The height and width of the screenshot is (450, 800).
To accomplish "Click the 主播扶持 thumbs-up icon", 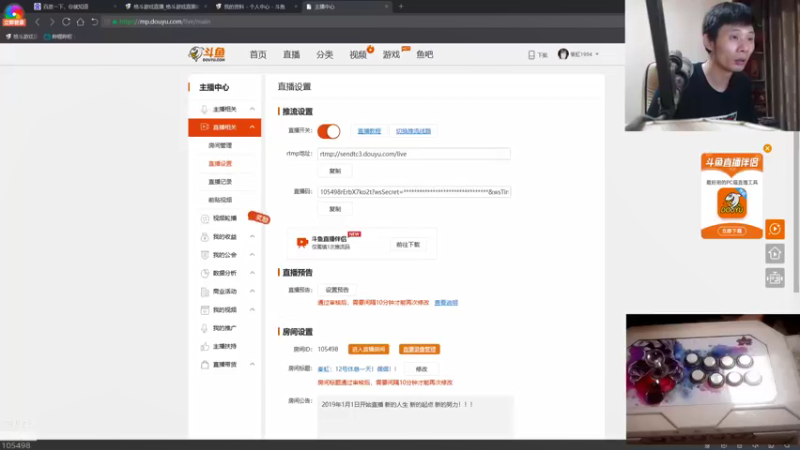I will [205, 346].
